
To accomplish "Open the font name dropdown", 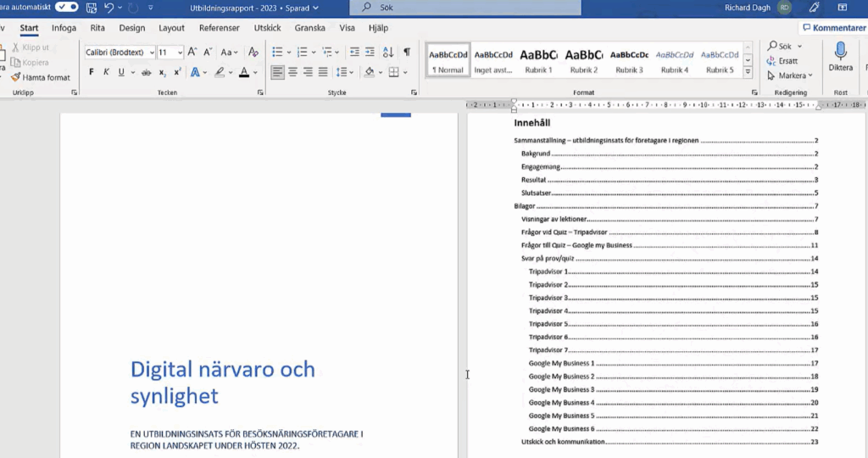I will tap(152, 53).
